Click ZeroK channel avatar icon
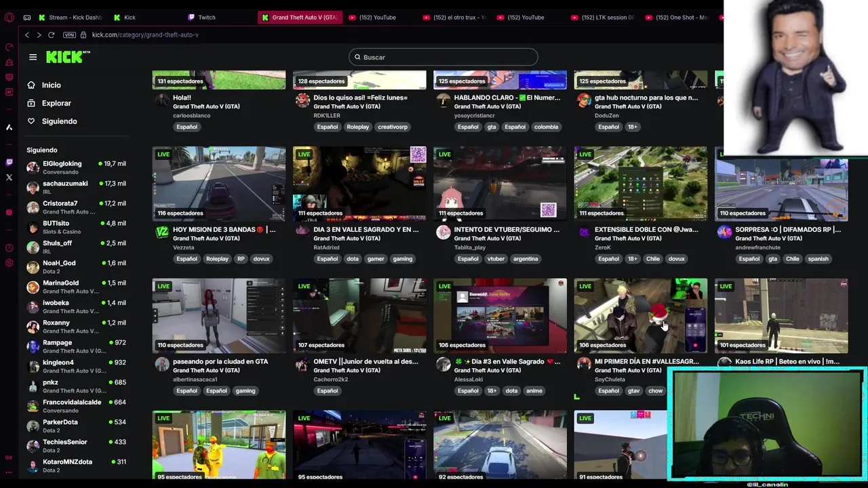The image size is (868, 488). (x=584, y=232)
